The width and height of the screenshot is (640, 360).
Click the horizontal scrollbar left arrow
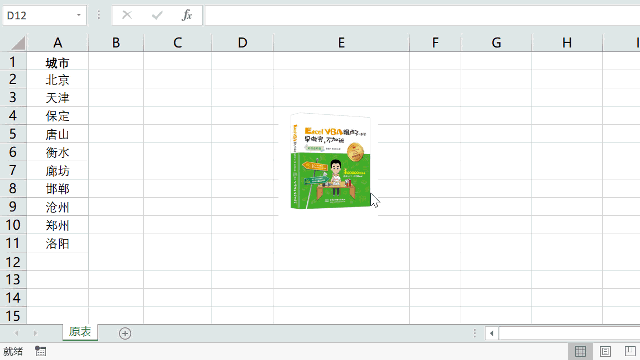coord(491,333)
